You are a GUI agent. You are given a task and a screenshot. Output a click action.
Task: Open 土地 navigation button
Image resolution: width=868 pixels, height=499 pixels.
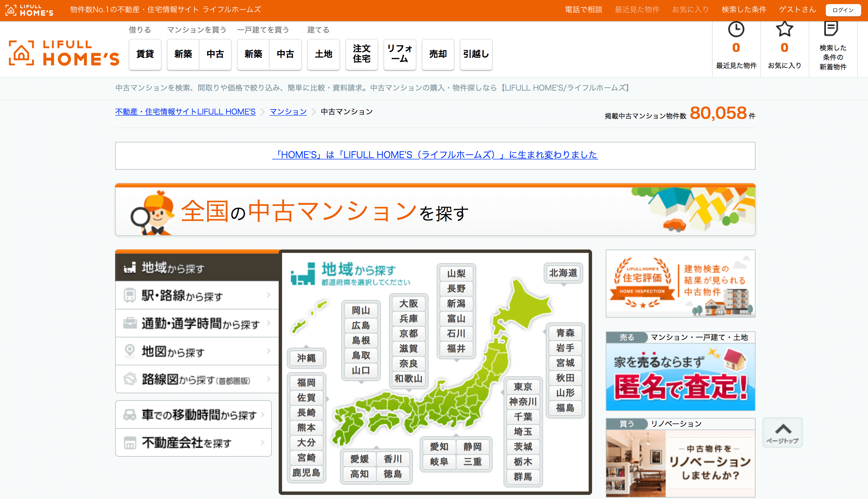323,54
